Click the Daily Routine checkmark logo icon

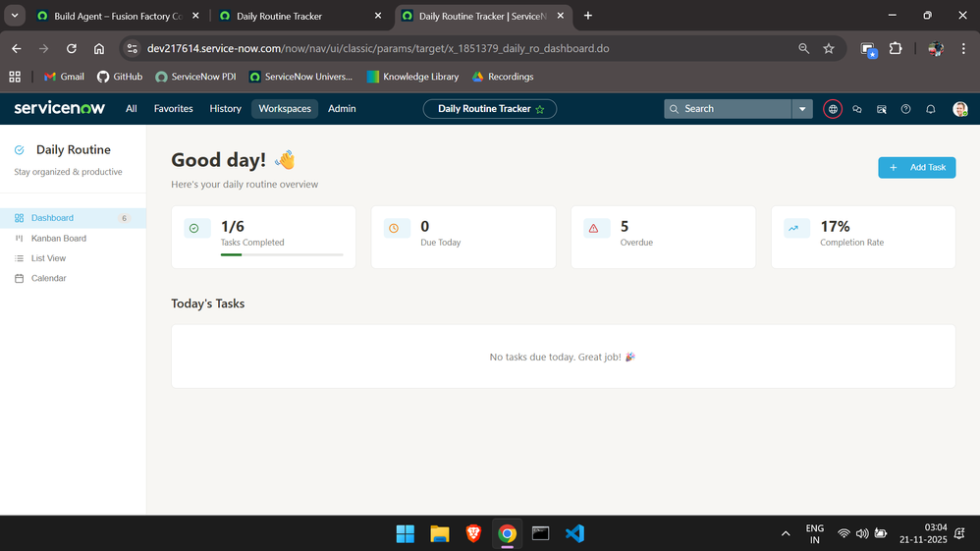pos(20,150)
